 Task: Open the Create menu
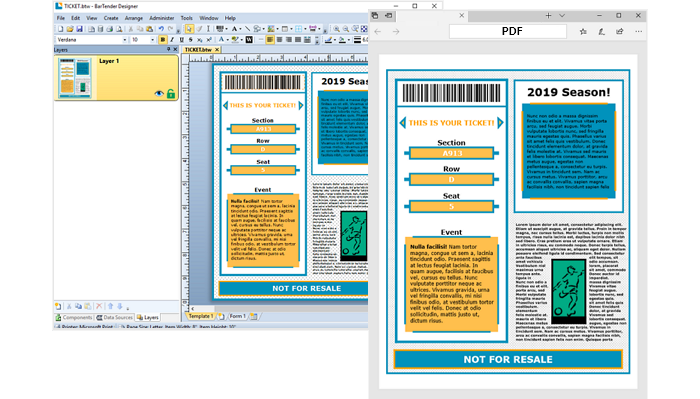[111, 18]
